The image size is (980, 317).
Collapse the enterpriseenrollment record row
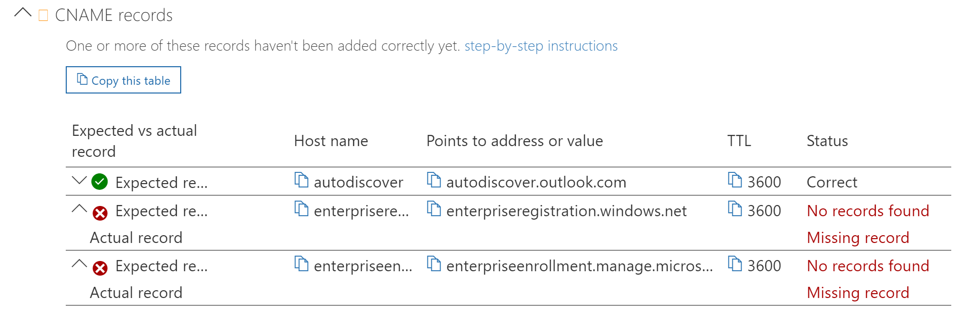[79, 264]
